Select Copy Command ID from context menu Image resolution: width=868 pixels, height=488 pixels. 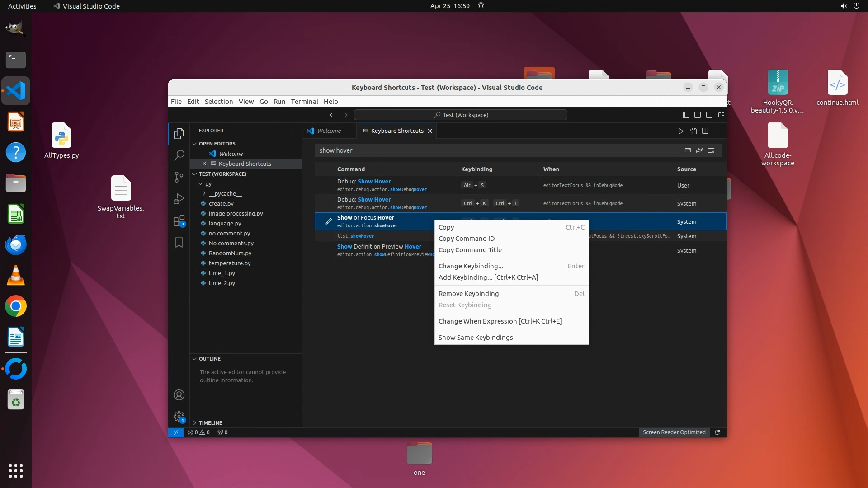(466, 239)
